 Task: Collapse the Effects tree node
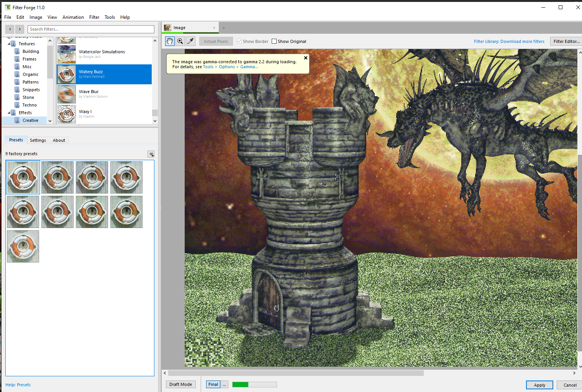9,113
